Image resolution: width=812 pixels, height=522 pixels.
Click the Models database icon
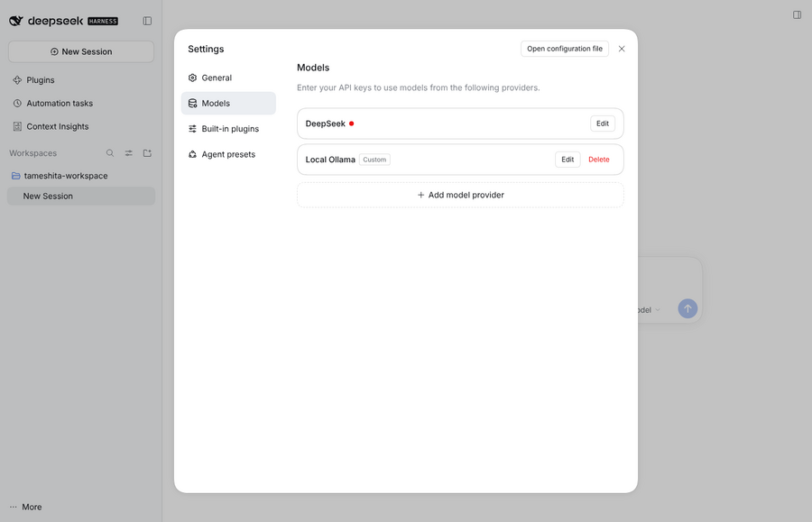[192, 104]
